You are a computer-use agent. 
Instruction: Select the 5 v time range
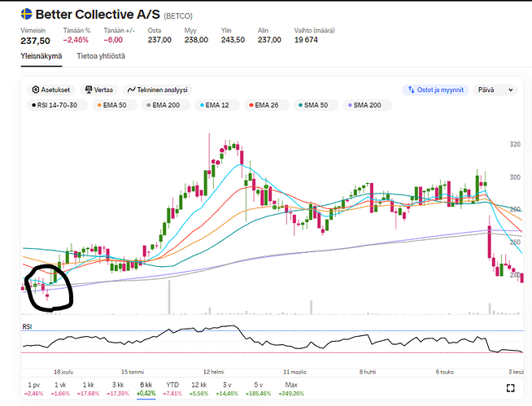[x=258, y=389]
